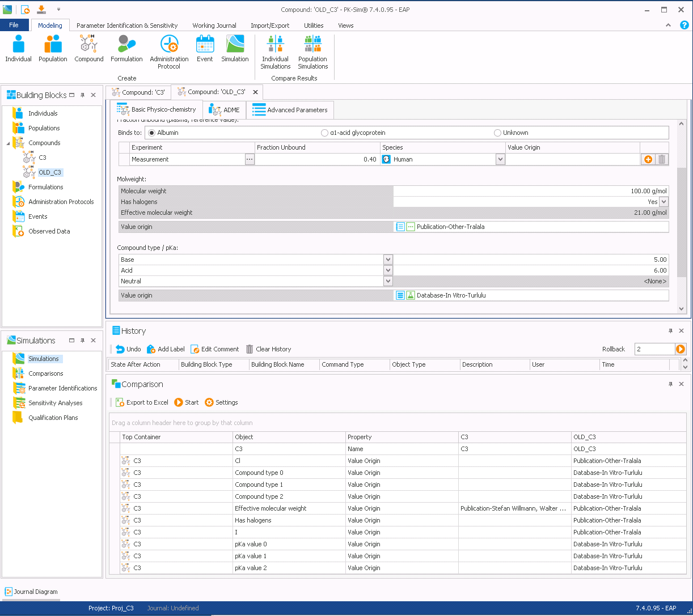Edit molweight value origin ellipsis icon
This screenshot has width=693, height=616.
pyautogui.click(x=411, y=227)
